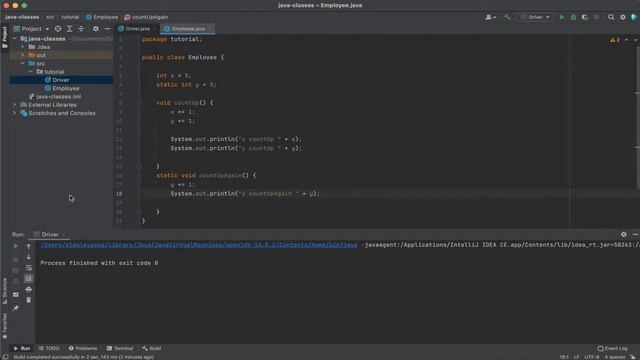Open Run panel settings gear
The width and height of the screenshot is (640, 360).
click(624, 234)
